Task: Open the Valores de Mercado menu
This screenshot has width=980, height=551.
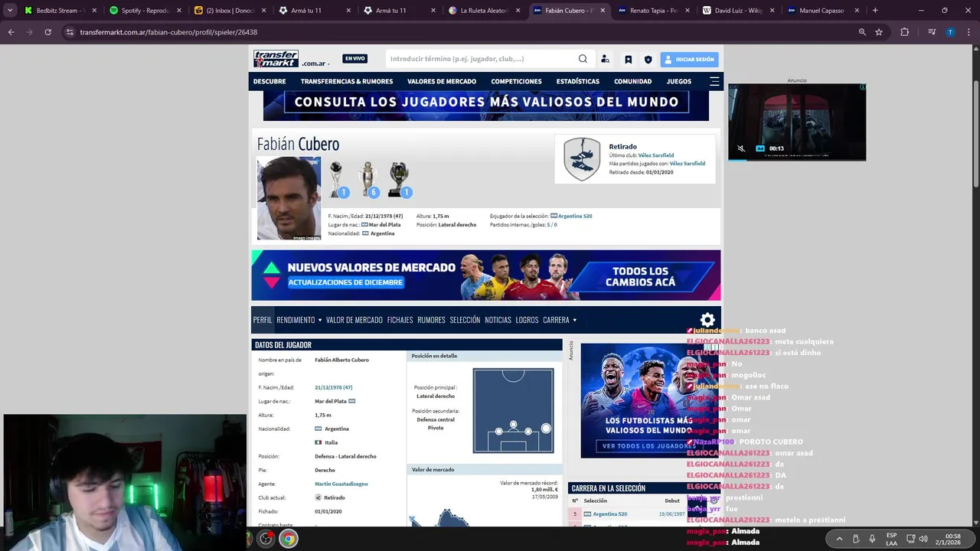Action: 442,81
